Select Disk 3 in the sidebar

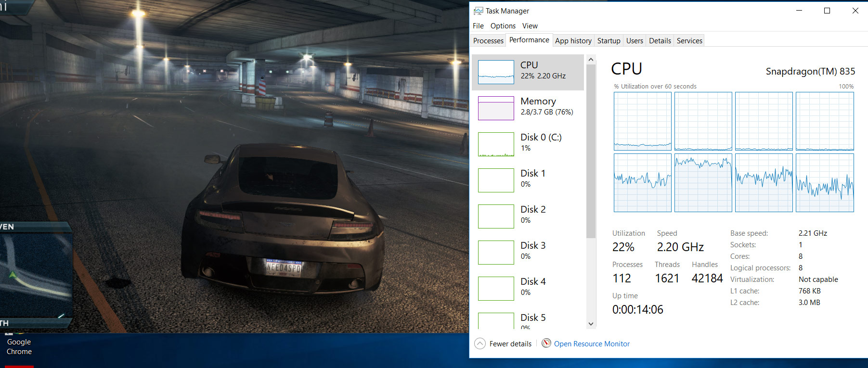point(528,252)
